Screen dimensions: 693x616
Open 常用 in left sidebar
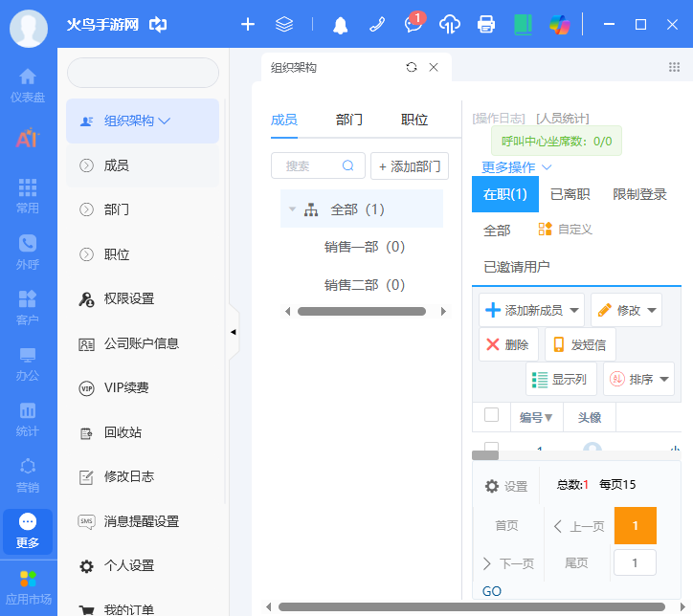tap(28, 196)
